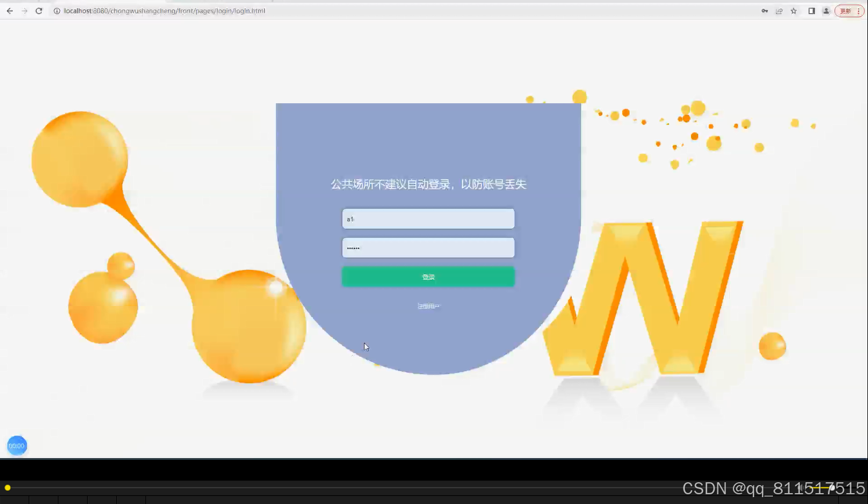The height and width of the screenshot is (504, 868).
Task: Open the 注册用户 registration link
Action: point(428,306)
